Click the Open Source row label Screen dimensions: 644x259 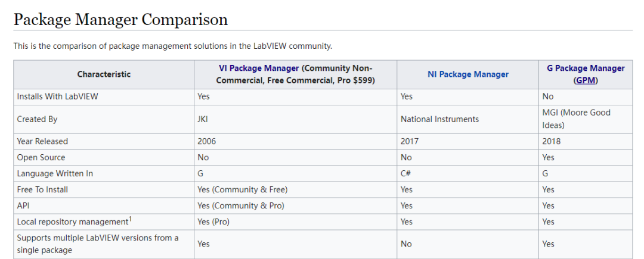(x=41, y=157)
